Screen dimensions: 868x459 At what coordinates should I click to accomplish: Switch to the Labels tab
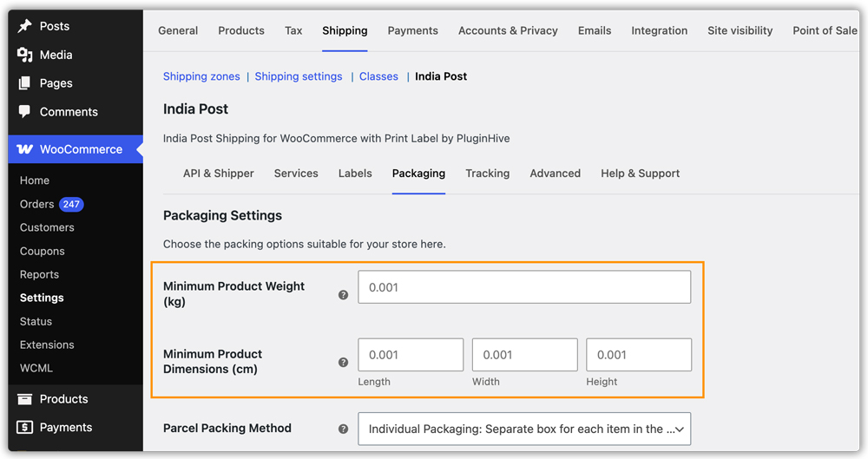pyautogui.click(x=355, y=174)
